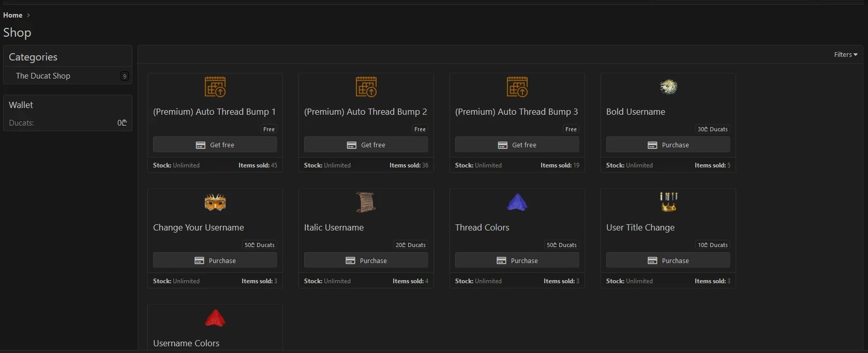The image size is (868, 353).
Task: Click the User Title Change crown icon
Action: 668,203
